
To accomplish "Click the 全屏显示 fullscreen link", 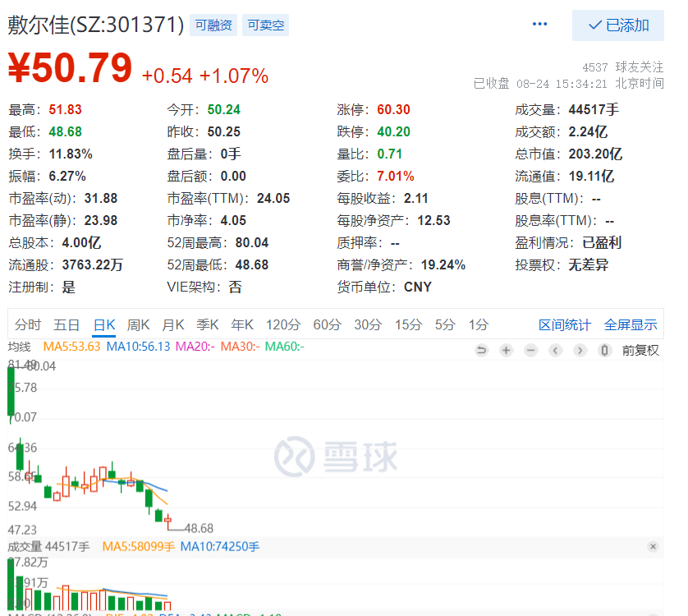I will click(631, 324).
